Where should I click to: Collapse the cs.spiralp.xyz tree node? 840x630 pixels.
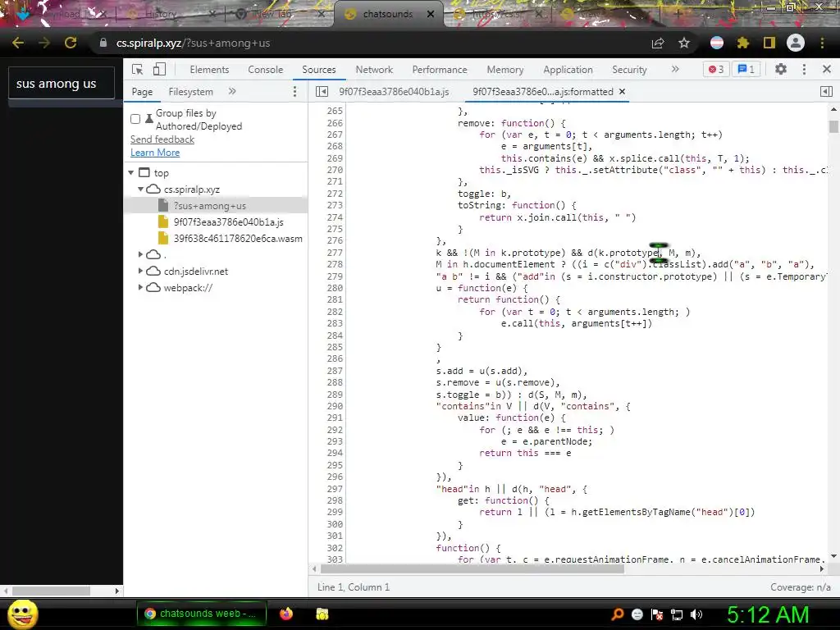point(140,189)
